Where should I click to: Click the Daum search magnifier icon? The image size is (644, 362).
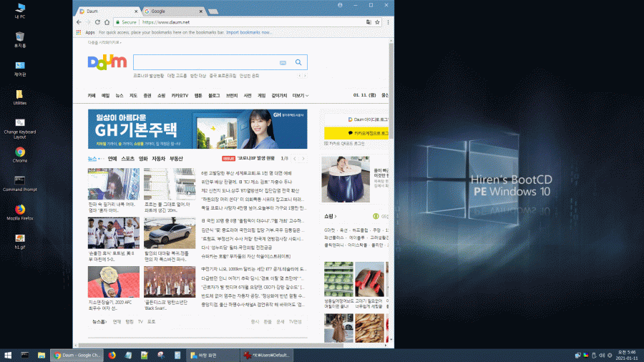(298, 62)
